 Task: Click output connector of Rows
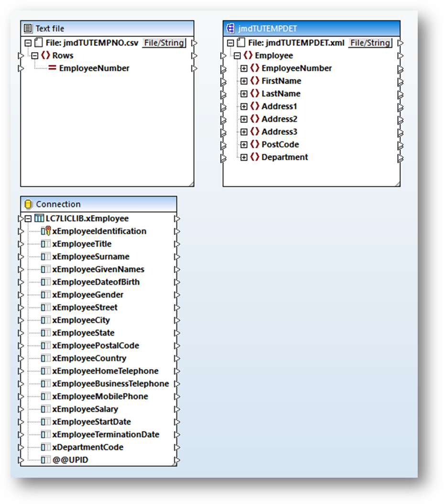coord(195,55)
